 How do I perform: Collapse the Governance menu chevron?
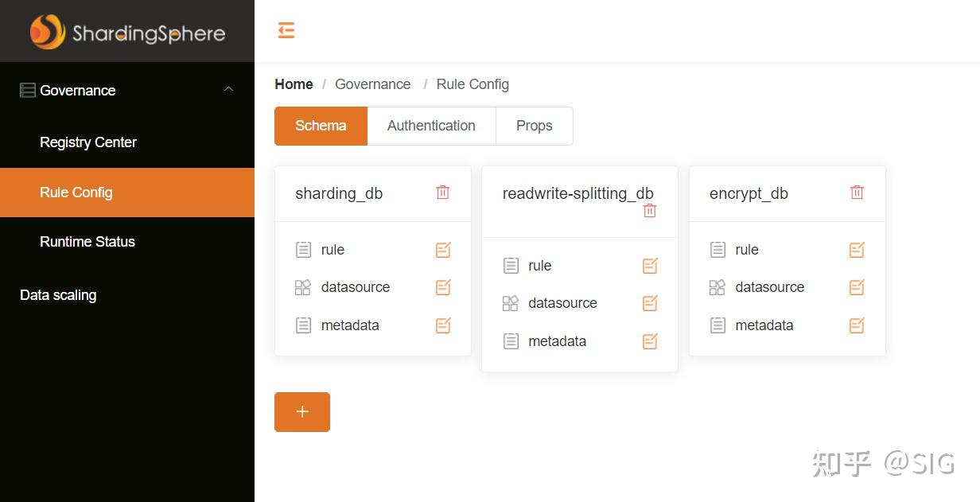click(228, 90)
